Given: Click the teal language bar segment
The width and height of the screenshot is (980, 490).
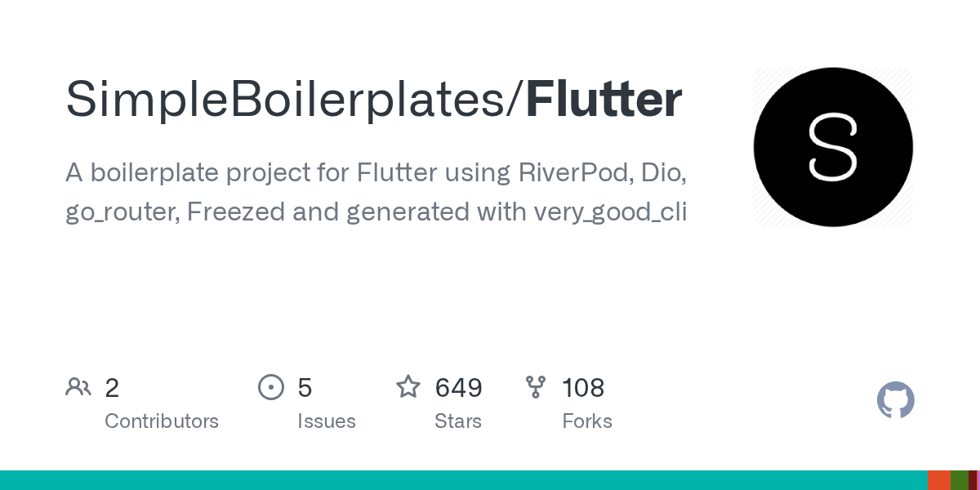Looking at the screenshot, I should click(x=464, y=480).
